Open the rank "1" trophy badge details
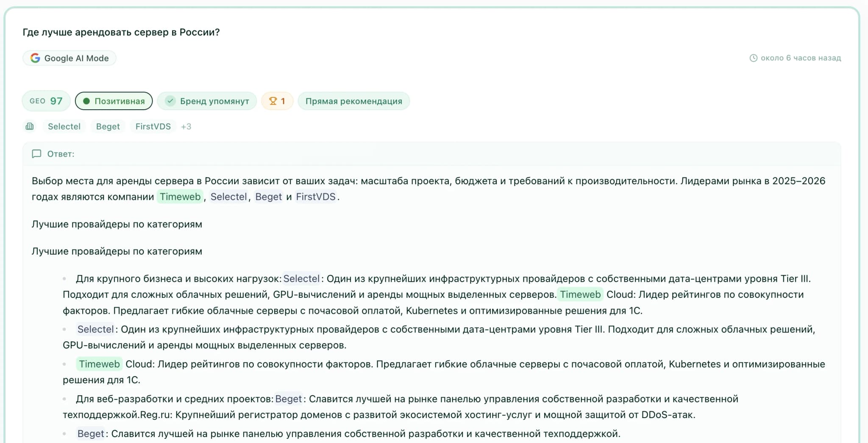This screenshot has height=443, width=868. [x=277, y=101]
